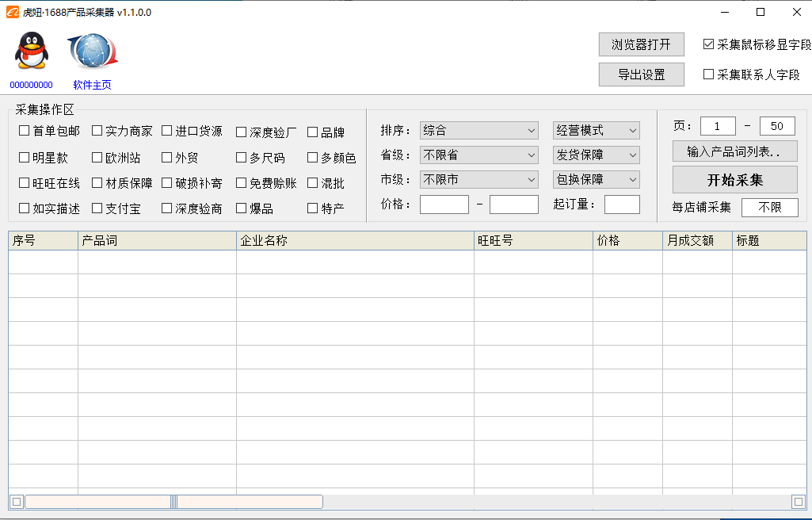Sort by the 月成交额 column header
Screen dimensions: 812x520
coord(696,240)
